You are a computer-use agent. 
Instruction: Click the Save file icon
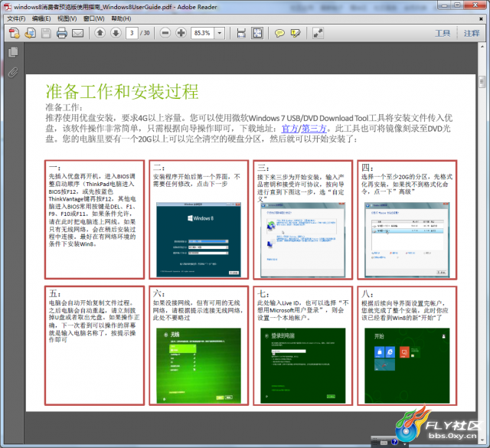[x=46, y=33]
